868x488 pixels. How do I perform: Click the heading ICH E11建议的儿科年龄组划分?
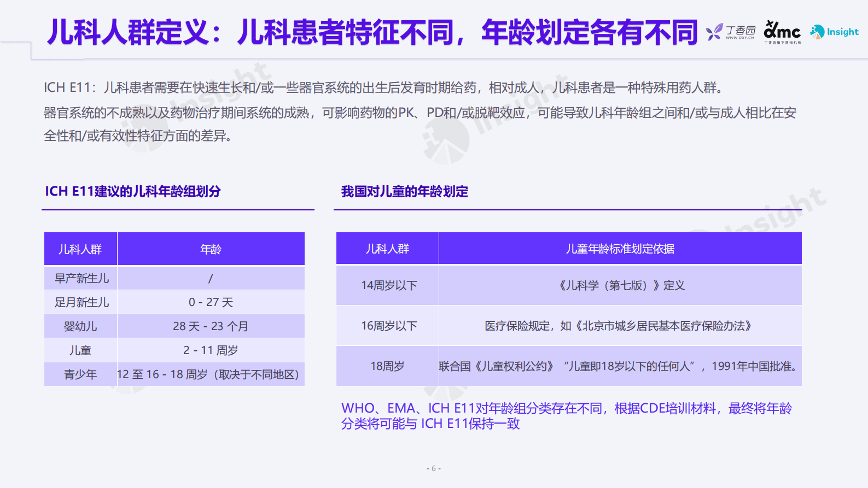133,191
